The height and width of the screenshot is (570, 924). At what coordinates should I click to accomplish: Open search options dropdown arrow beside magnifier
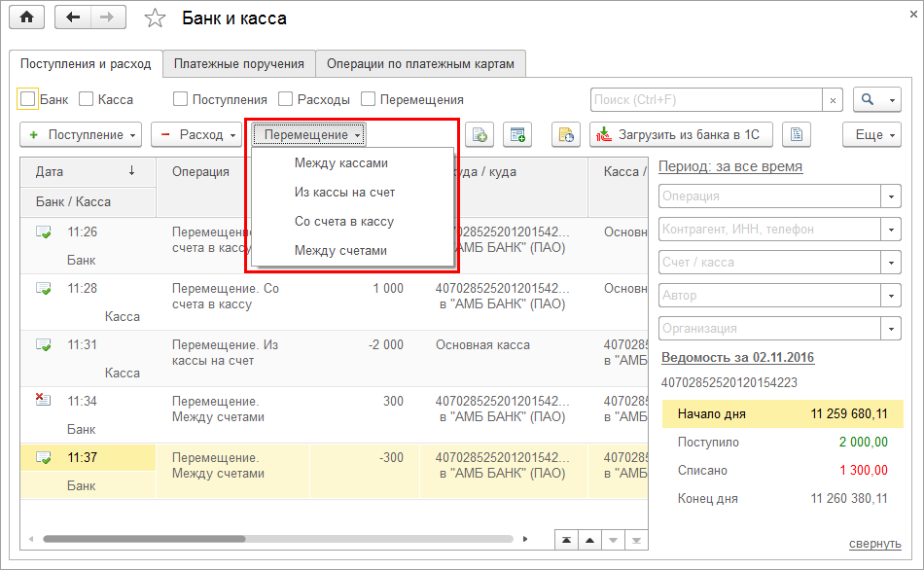point(892,100)
